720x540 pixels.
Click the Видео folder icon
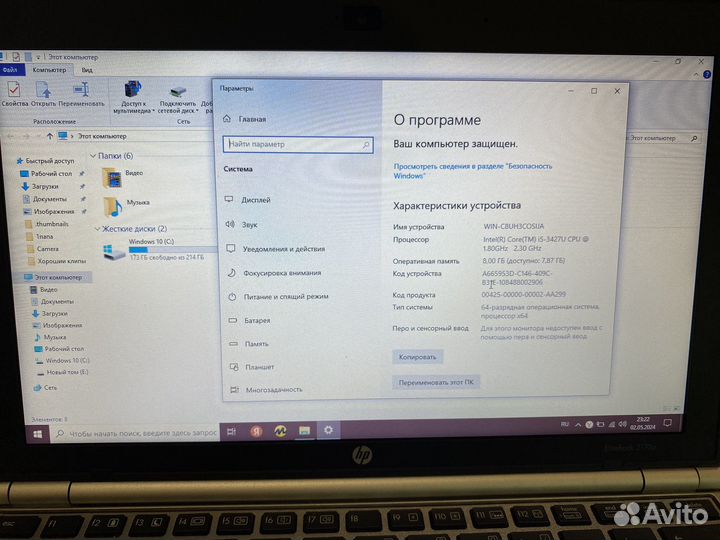112,178
